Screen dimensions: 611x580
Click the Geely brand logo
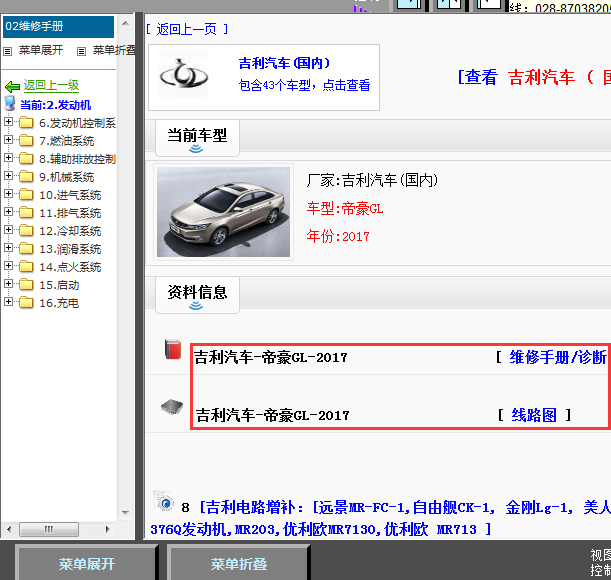coord(184,75)
